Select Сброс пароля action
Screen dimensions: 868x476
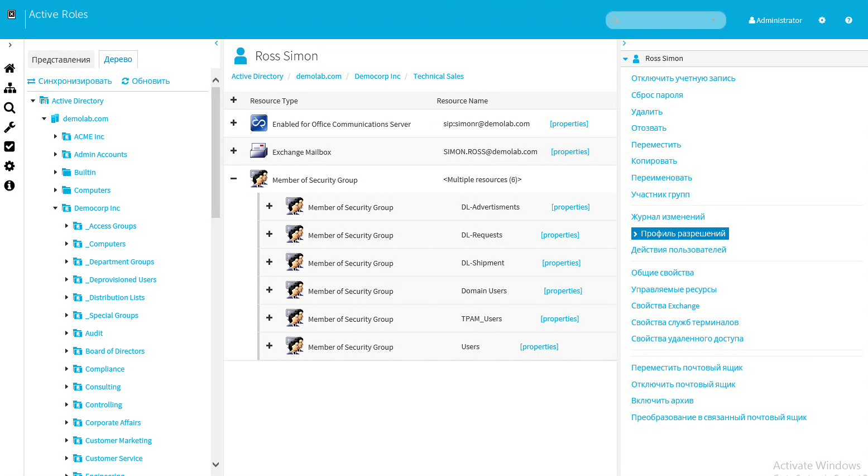(x=657, y=95)
